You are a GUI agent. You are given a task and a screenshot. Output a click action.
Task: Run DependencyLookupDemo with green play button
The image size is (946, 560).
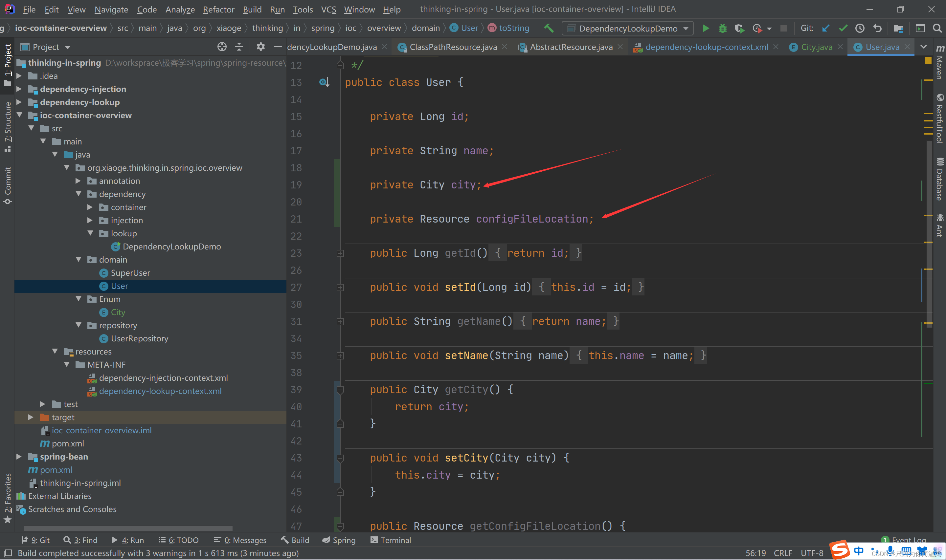pyautogui.click(x=705, y=28)
